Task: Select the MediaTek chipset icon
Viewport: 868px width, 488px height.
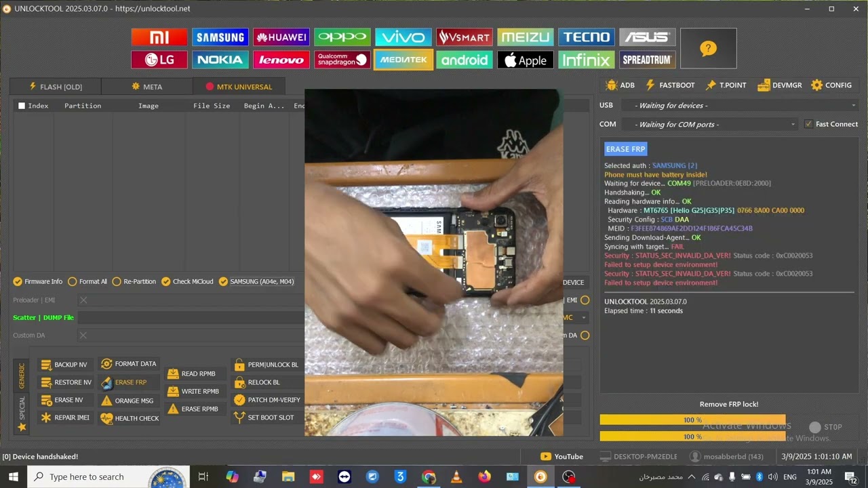Action: click(x=403, y=60)
